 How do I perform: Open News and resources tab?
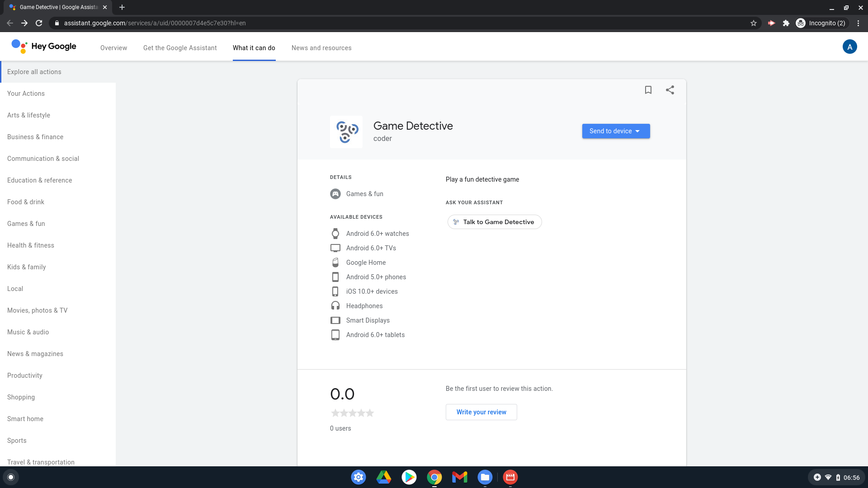[x=321, y=48]
